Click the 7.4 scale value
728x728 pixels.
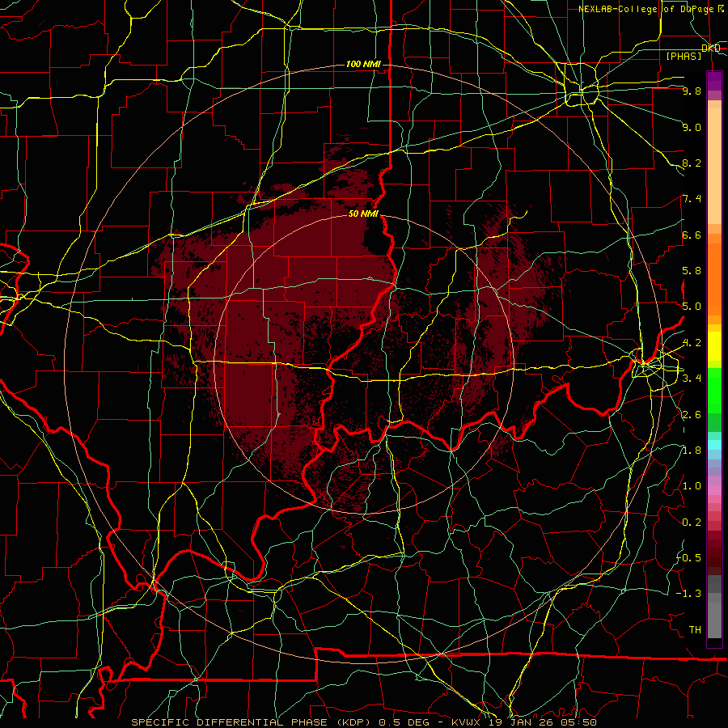click(x=692, y=199)
